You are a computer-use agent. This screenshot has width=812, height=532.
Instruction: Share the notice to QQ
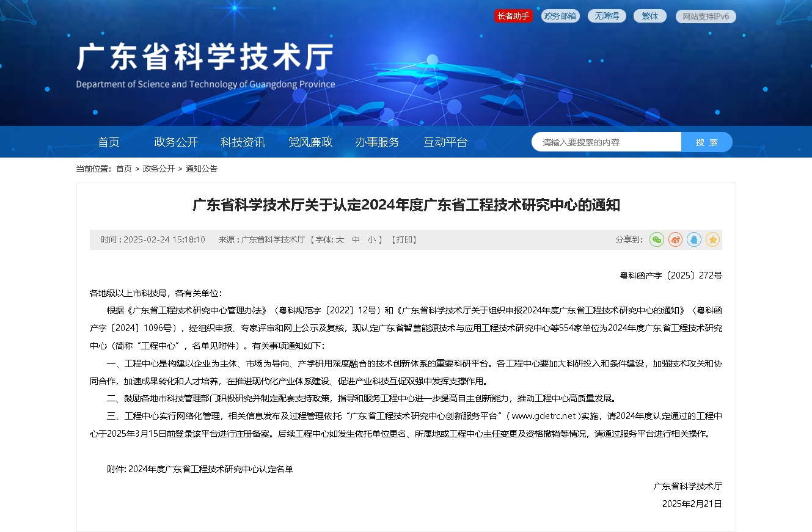click(x=694, y=239)
